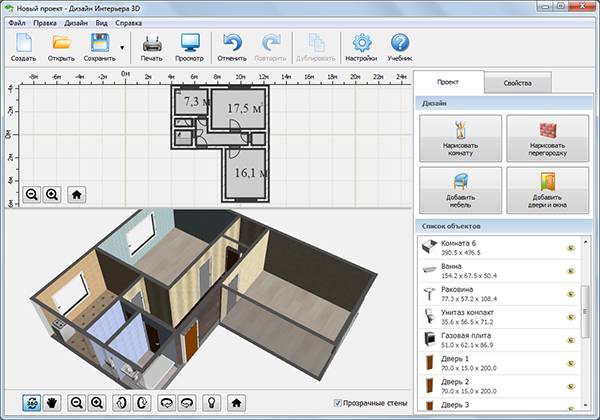Select the hand pan tool in 3D view
The width and height of the screenshot is (600, 420).
point(52,403)
